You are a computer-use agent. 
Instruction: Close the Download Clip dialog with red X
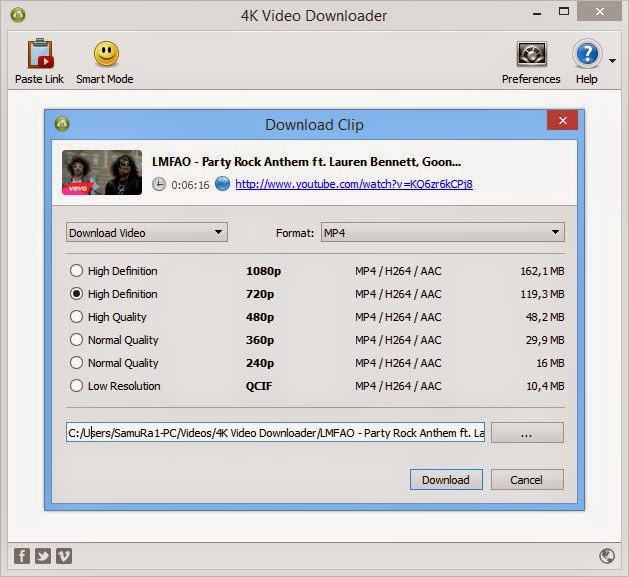pos(562,120)
